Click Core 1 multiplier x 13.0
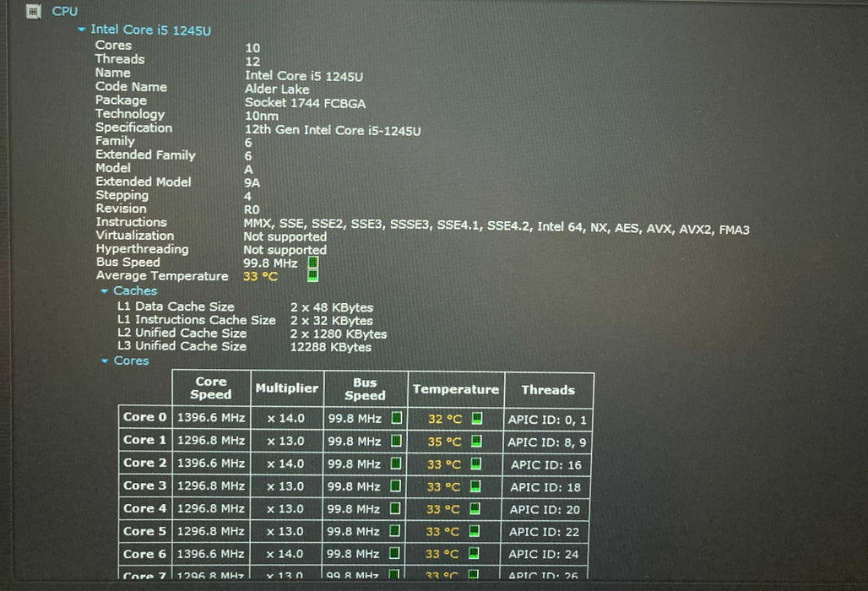Image resolution: width=868 pixels, height=591 pixels. [285, 441]
